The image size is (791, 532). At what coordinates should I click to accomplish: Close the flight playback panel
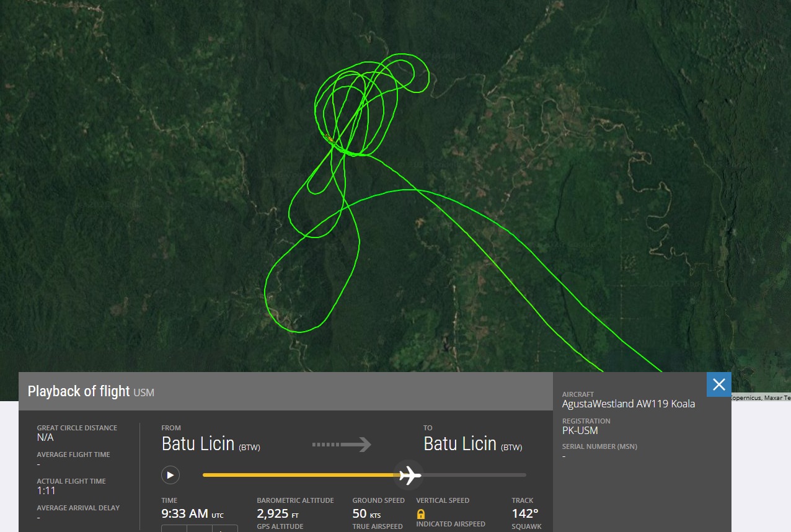[x=719, y=384]
